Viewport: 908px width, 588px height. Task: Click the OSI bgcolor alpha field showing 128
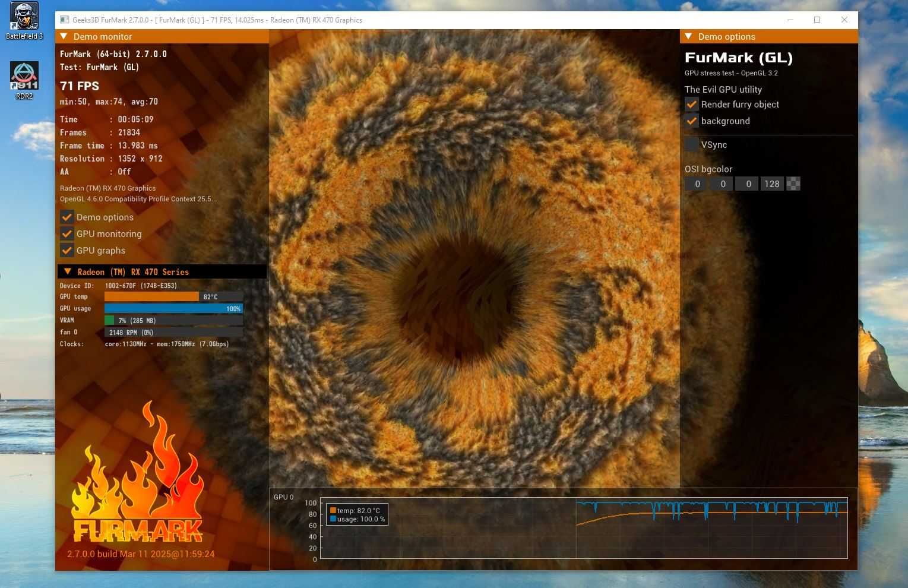(772, 184)
